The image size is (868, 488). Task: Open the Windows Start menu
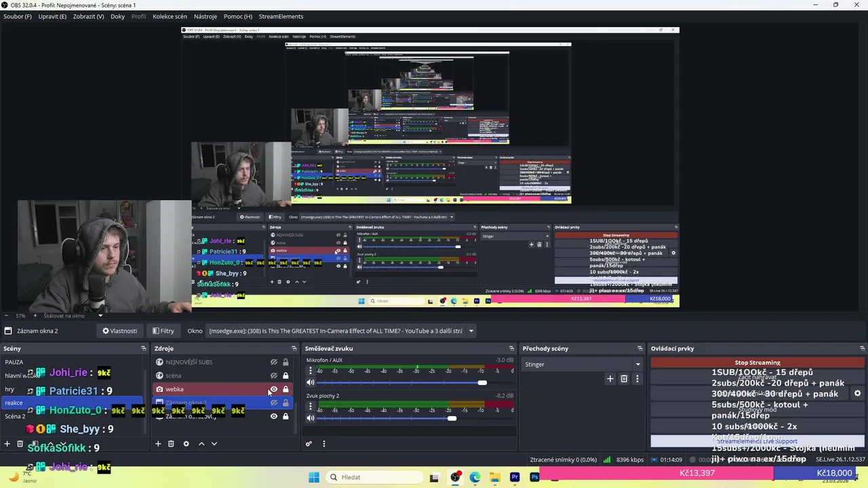pos(314,477)
